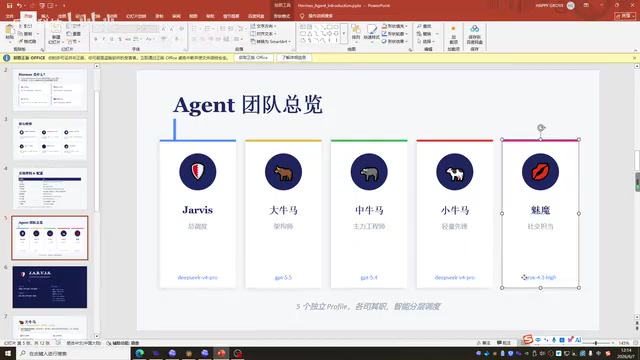Click Find (查找) in editing group
Screen dimensions: 640x360
[x=424, y=26]
